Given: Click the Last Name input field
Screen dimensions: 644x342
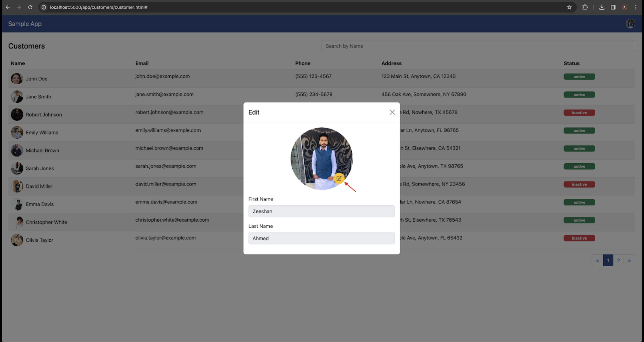Looking at the screenshot, I should coord(322,238).
